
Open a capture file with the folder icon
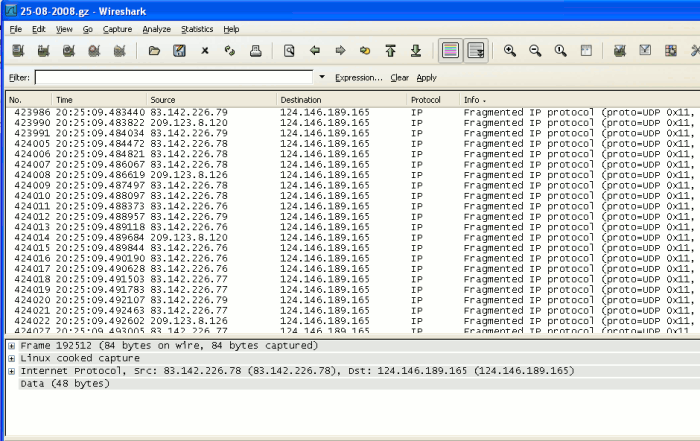point(154,50)
